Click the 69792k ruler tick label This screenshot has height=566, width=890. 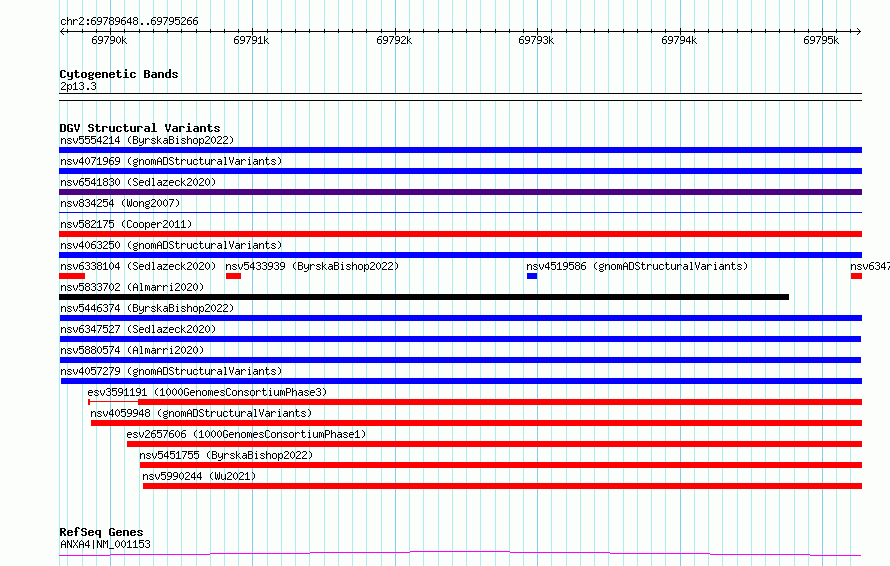pos(394,40)
